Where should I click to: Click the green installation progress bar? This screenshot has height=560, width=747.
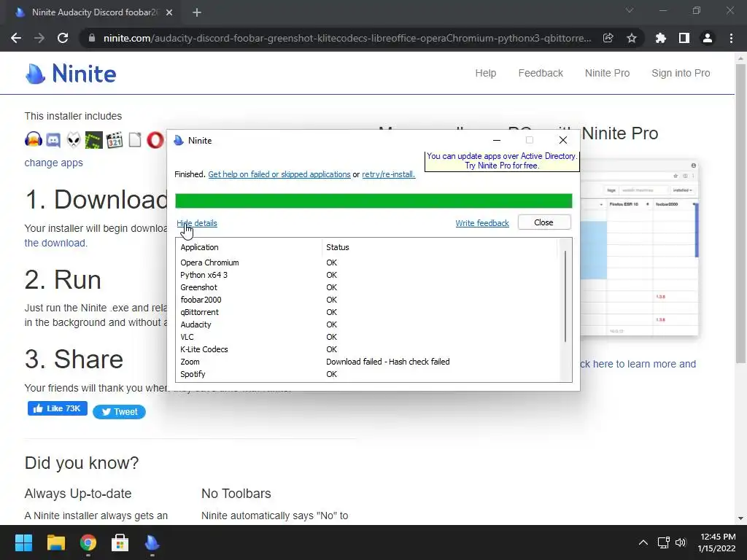click(373, 201)
